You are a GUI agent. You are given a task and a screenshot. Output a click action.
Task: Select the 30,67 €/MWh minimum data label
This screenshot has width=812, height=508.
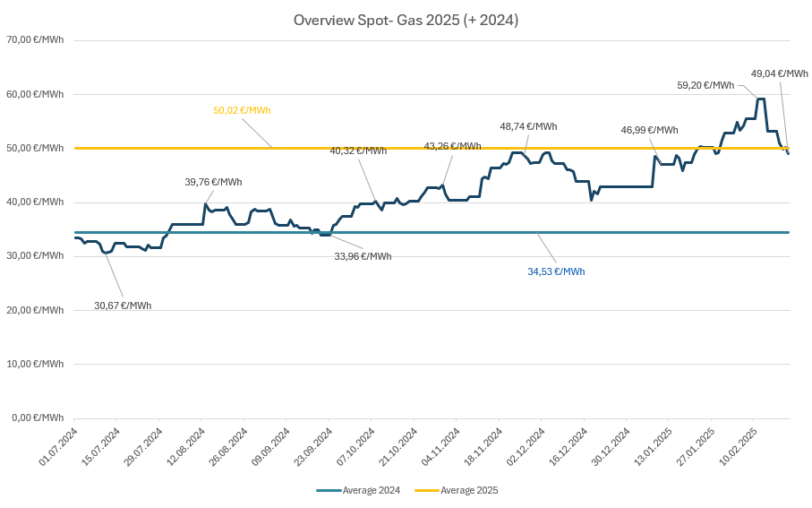click(123, 306)
